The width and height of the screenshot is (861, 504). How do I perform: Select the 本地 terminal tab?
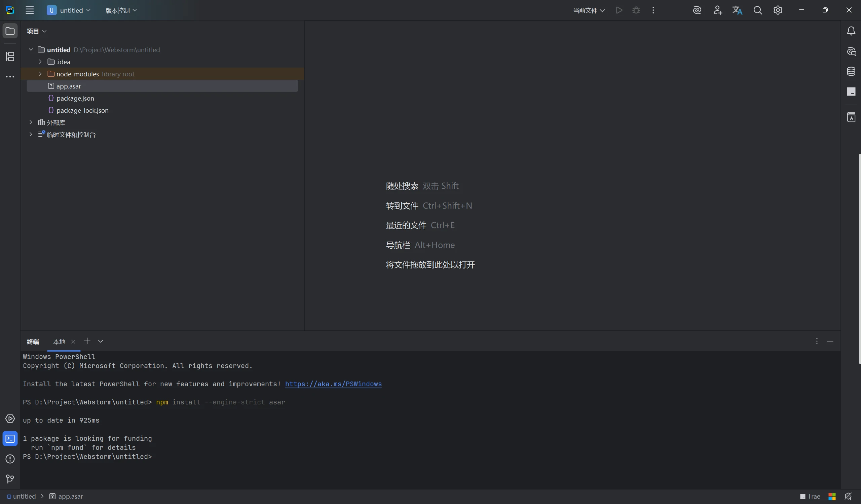59,342
